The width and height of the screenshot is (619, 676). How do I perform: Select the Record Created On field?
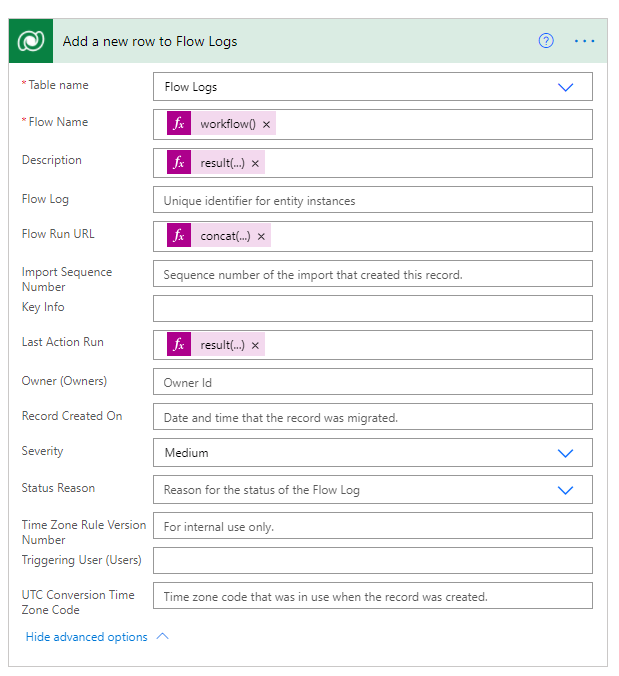click(372, 417)
